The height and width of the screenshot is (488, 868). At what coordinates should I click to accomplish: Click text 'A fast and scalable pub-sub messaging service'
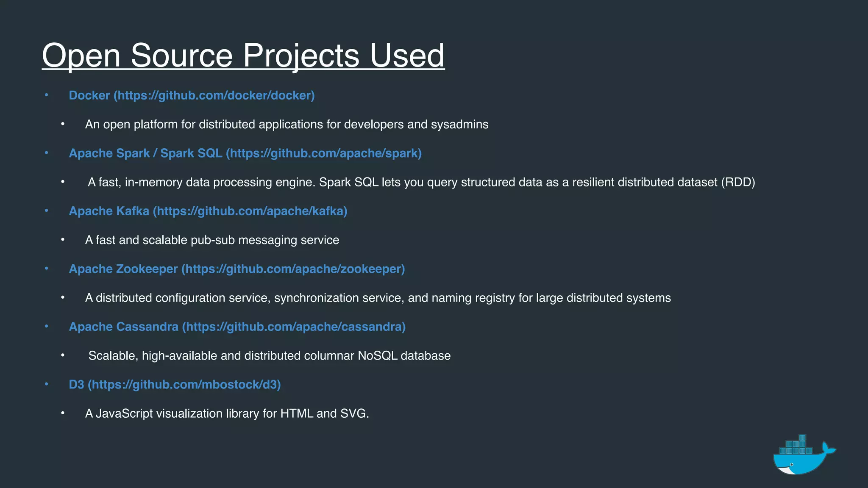[x=212, y=240]
